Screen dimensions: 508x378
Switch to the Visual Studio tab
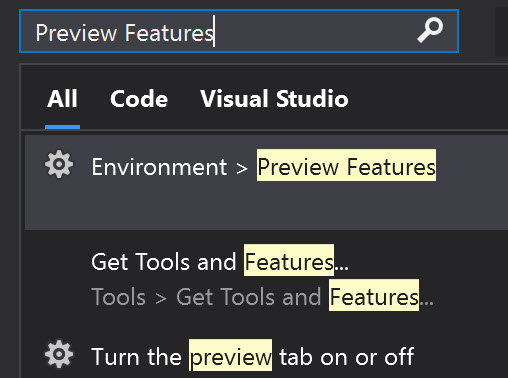point(274,99)
